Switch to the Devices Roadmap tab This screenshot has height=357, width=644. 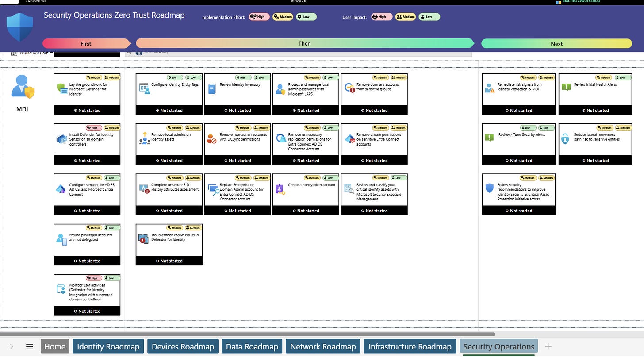[x=183, y=347]
